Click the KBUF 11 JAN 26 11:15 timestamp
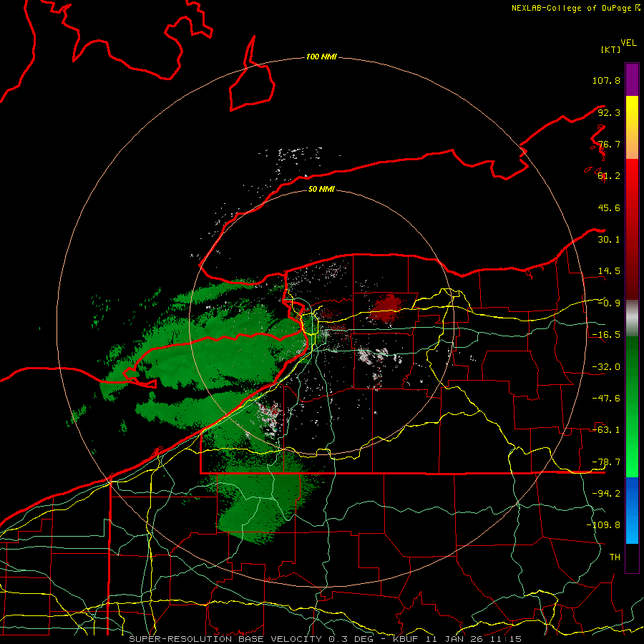Screen dimensions: 644x644 pyautogui.click(x=457, y=639)
